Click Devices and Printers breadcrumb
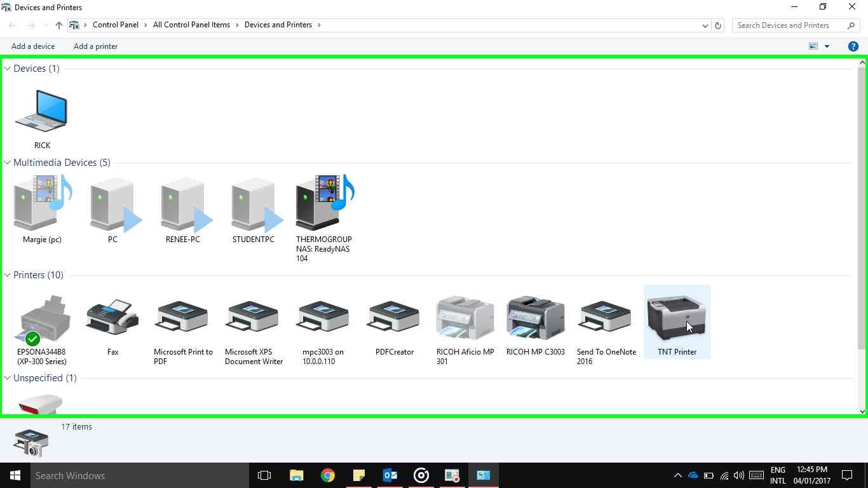The width and height of the screenshot is (868, 488). 278,25
